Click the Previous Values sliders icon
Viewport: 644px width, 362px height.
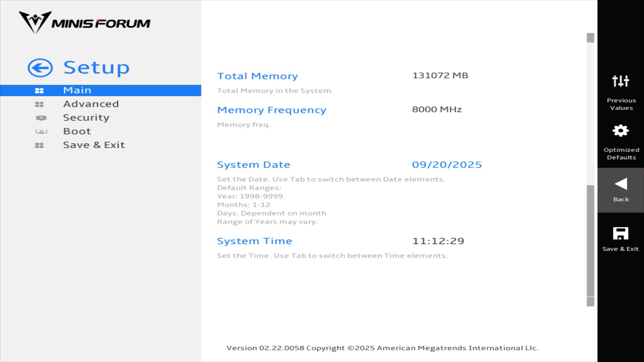pos(621,81)
